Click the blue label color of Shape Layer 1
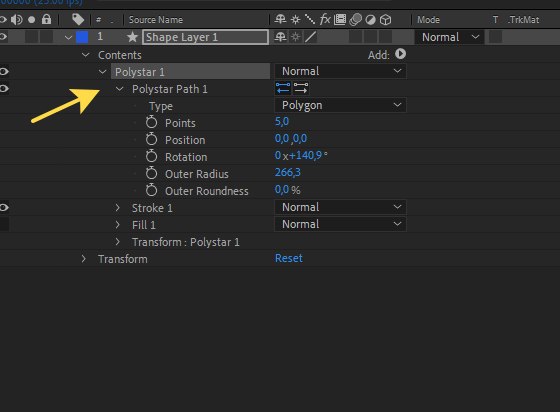560x412 pixels. coord(82,37)
